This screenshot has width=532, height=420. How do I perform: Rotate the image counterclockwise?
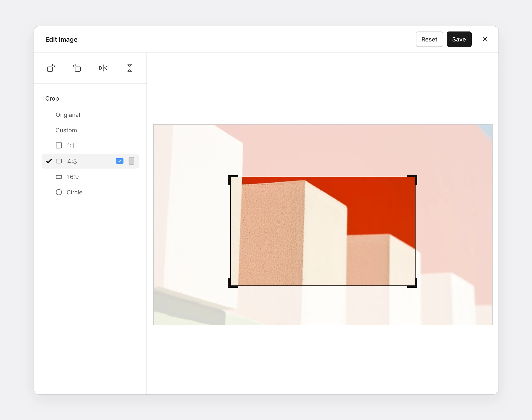pos(51,68)
